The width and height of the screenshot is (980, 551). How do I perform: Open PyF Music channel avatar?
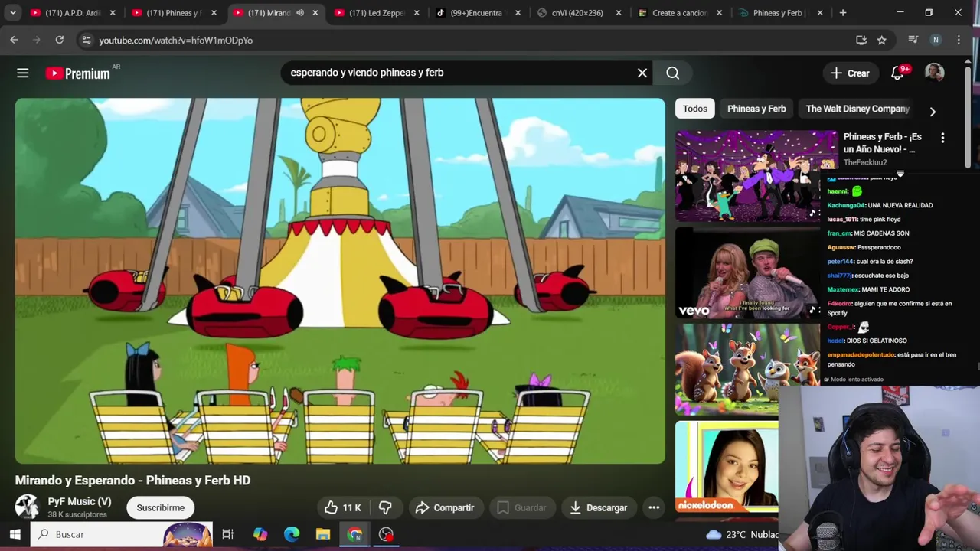tap(27, 507)
